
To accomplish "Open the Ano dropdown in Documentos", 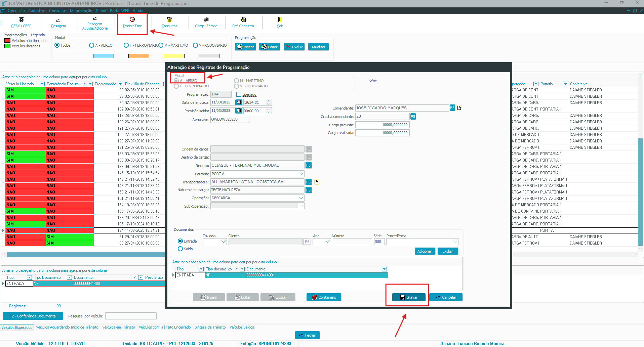I will pos(328,242).
